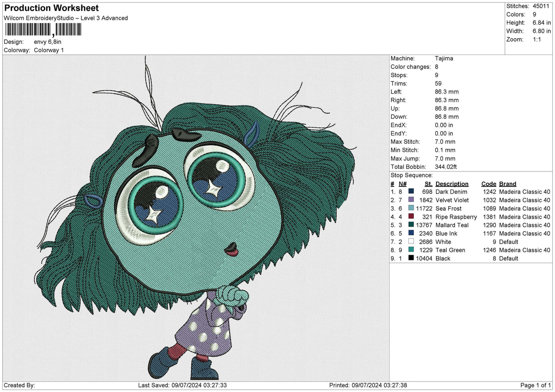Image resolution: width=555 pixels, height=392 pixels.
Task: Click the 'Stop Sequence:' label
Action: pyautogui.click(x=412, y=175)
